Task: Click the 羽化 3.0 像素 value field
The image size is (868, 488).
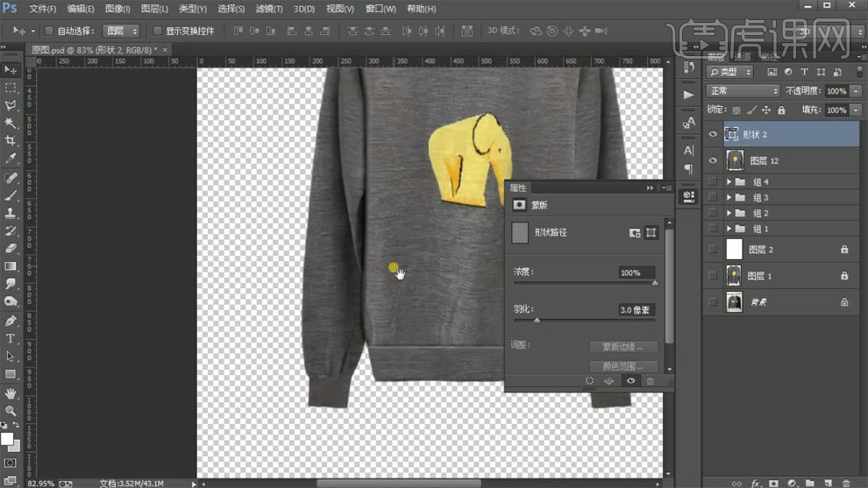Action: 637,310
